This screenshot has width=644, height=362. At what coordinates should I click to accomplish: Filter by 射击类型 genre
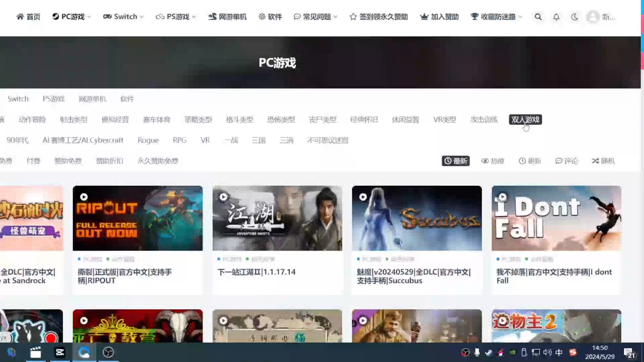[74, 120]
